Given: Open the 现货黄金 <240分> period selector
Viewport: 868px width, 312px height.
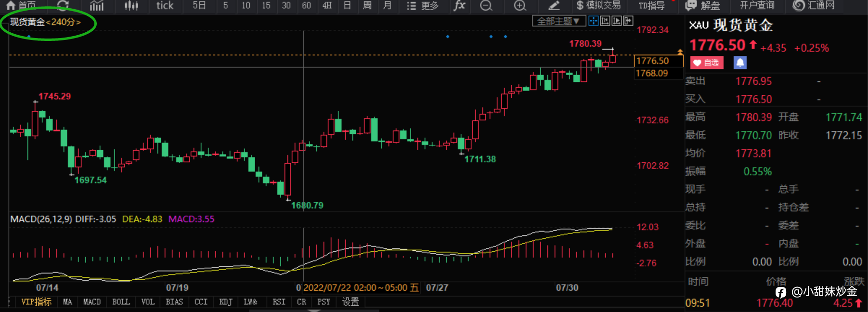Looking at the screenshot, I should pyautogui.click(x=45, y=22).
